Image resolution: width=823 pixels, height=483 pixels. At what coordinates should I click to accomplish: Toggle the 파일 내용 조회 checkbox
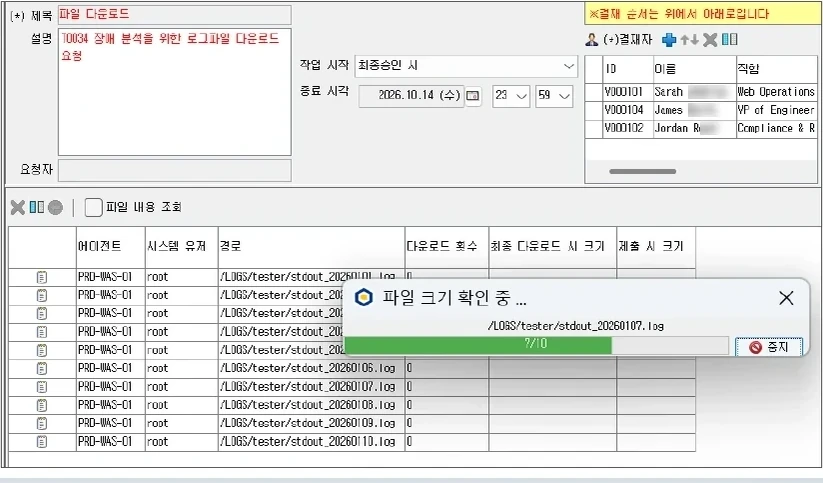pos(93,207)
